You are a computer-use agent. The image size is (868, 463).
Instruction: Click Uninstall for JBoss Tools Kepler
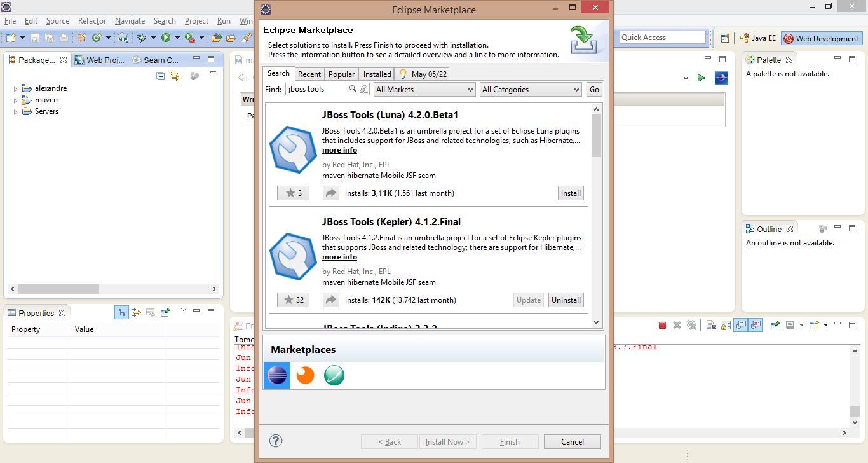[566, 300]
